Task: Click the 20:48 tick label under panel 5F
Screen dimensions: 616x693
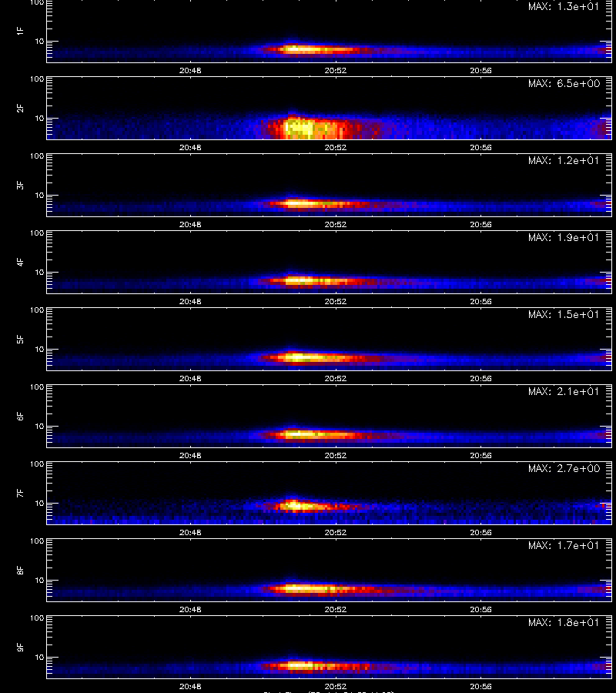Action: (x=190, y=378)
